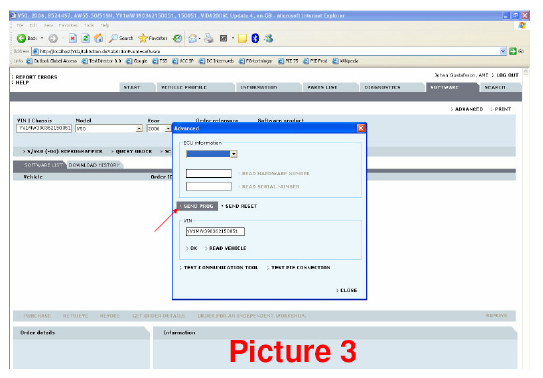The image size is (543, 378).
Task: Click the REMOVE button at bottom right
Action: coord(496,315)
